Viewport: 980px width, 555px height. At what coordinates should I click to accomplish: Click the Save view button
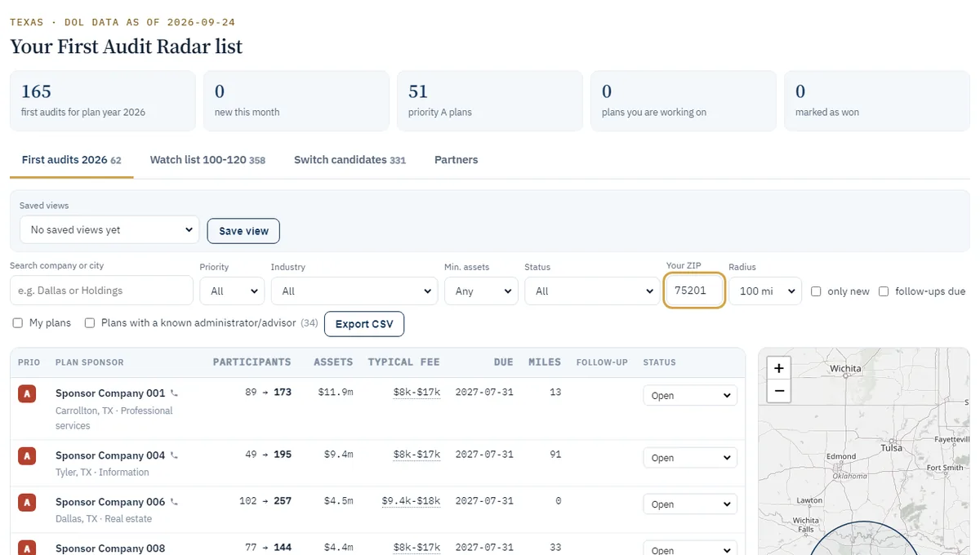point(243,231)
